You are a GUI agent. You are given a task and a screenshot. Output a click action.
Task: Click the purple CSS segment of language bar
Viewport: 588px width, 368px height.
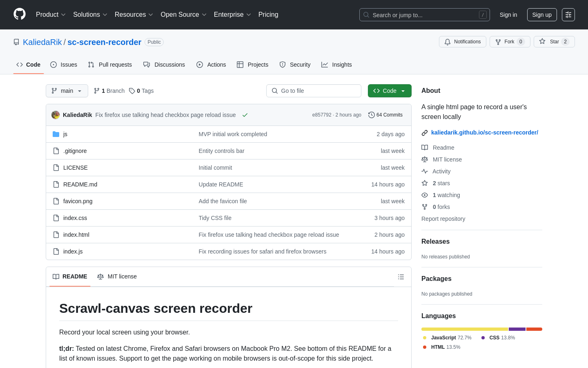[517, 329]
